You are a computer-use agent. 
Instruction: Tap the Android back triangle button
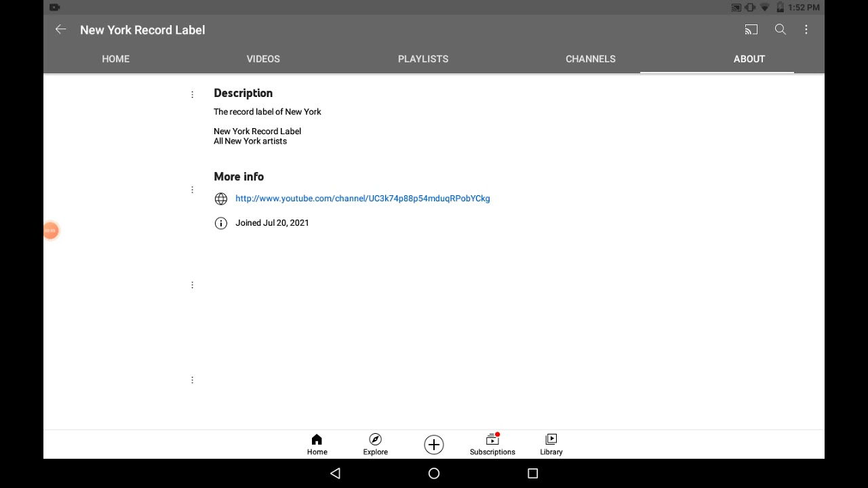tap(335, 474)
